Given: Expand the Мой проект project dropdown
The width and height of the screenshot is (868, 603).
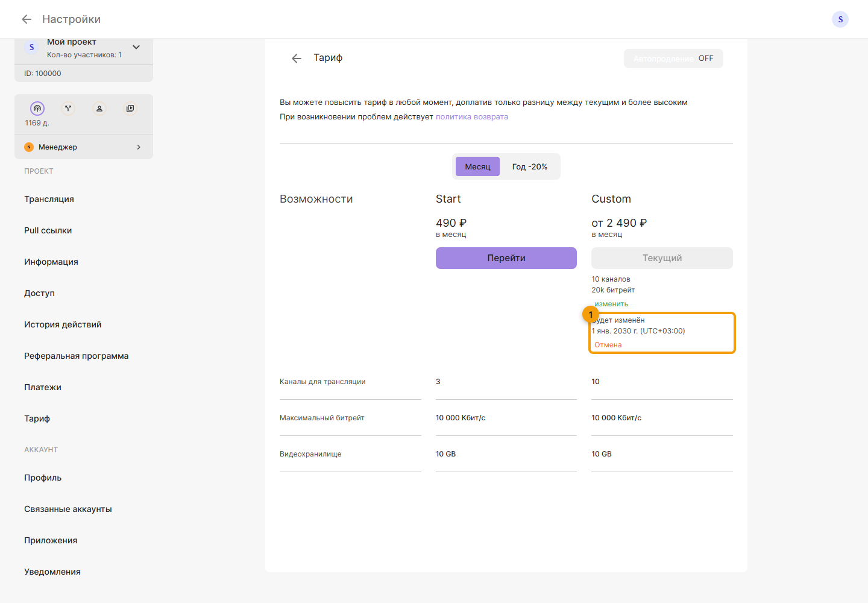Looking at the screenshot, I should click(136, 47).
